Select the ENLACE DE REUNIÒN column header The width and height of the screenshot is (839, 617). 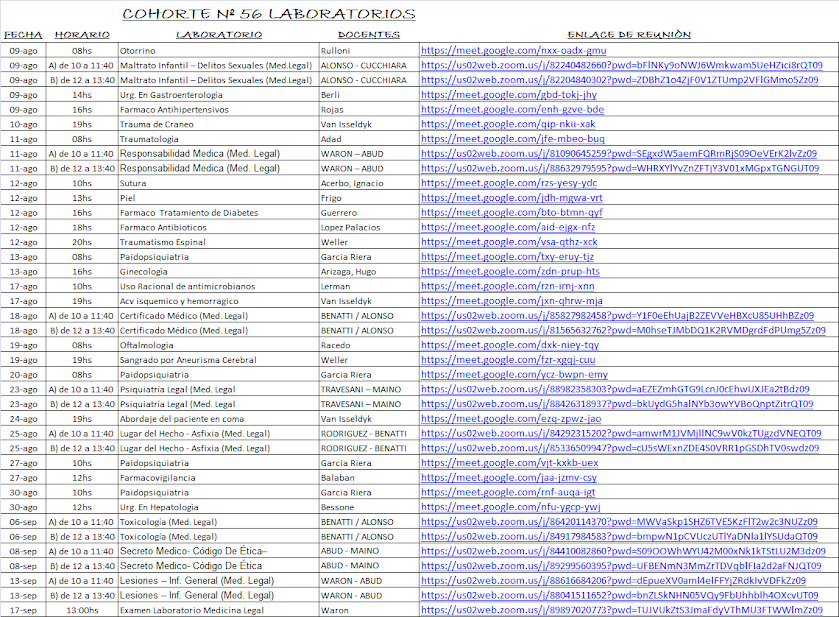coord(629,35)
